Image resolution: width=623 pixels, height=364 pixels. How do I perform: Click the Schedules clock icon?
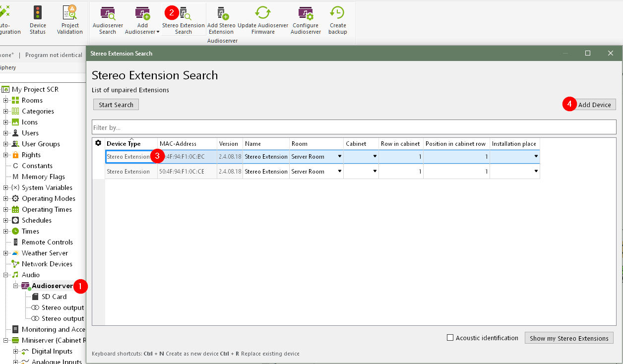(x=15, y=220)
